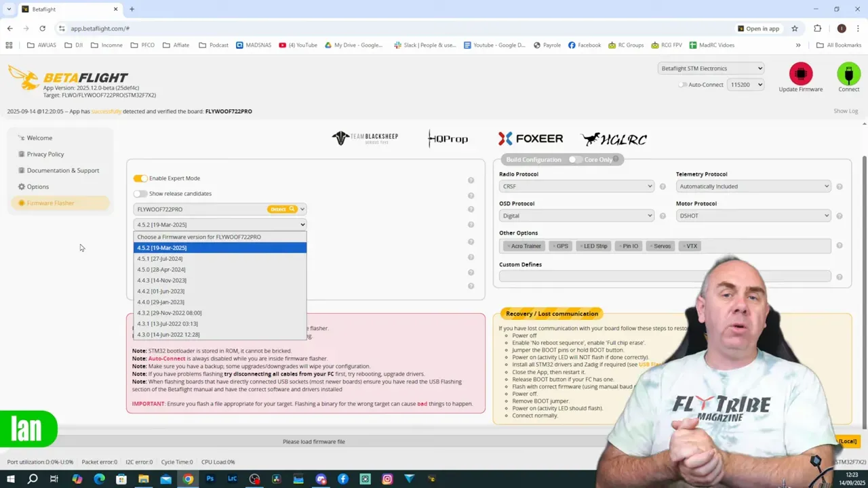Open the Foxeer sponsor logo

pos(530,138)
